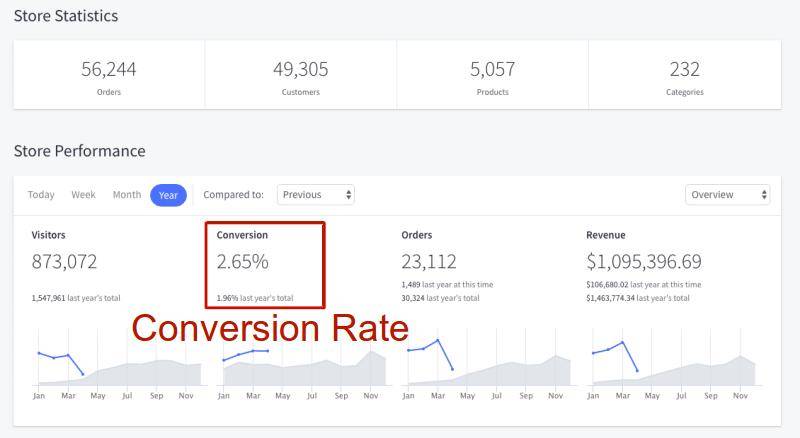Click 1,547,961 last year's total text

pos(76,298)
